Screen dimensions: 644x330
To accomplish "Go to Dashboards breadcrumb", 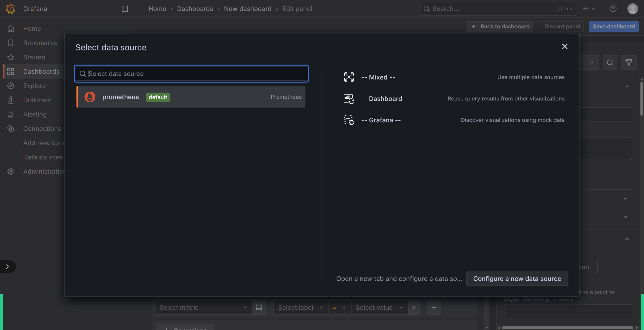I will tap(195, 9).
